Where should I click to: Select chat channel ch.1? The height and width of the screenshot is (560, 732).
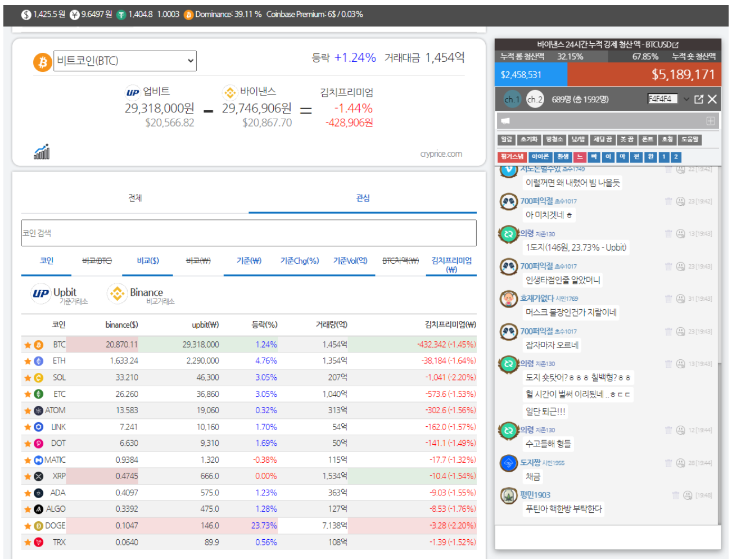coord(512,100)
